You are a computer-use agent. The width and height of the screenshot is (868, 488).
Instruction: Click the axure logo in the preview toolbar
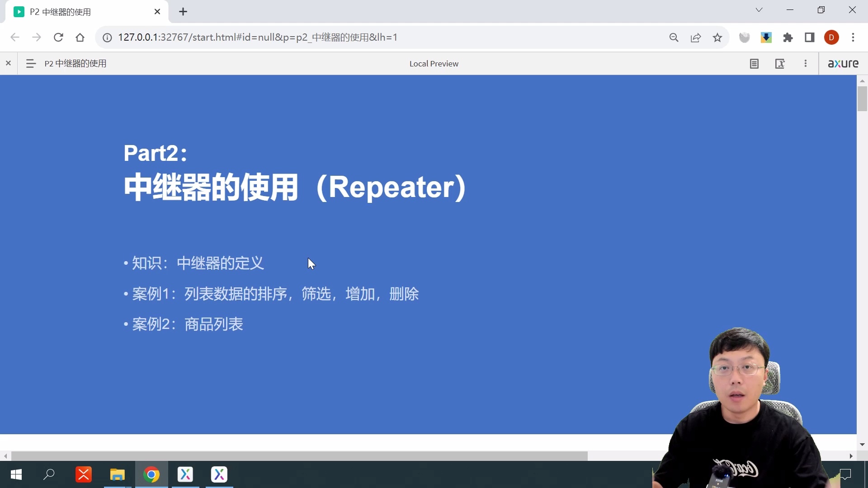843,63
